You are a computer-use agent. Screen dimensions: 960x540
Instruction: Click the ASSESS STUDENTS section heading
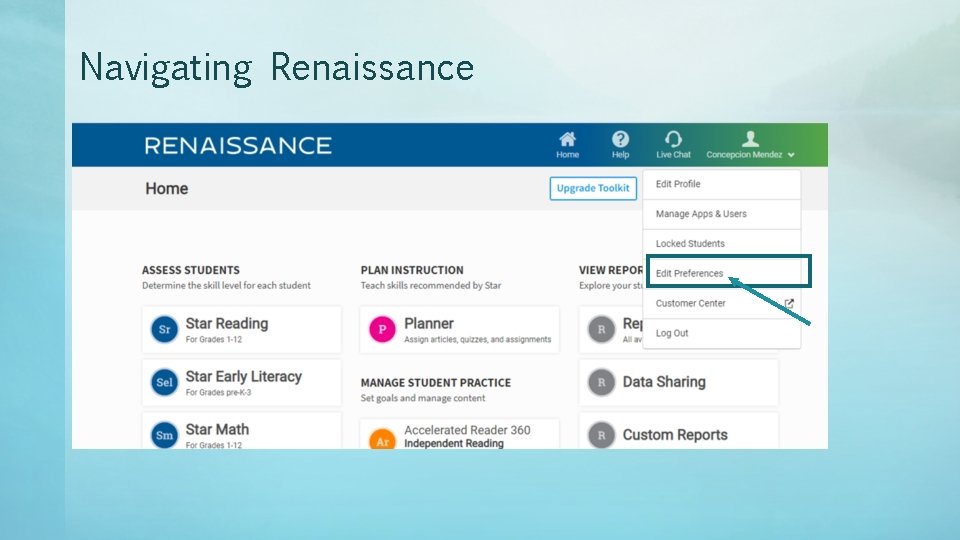click(x=191, y=270)
